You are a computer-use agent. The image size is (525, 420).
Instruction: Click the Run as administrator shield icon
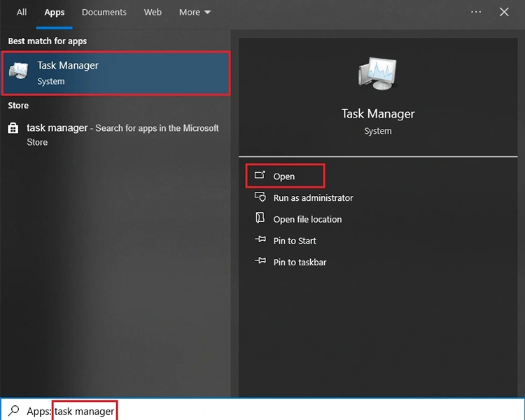[x=260, y=197]
